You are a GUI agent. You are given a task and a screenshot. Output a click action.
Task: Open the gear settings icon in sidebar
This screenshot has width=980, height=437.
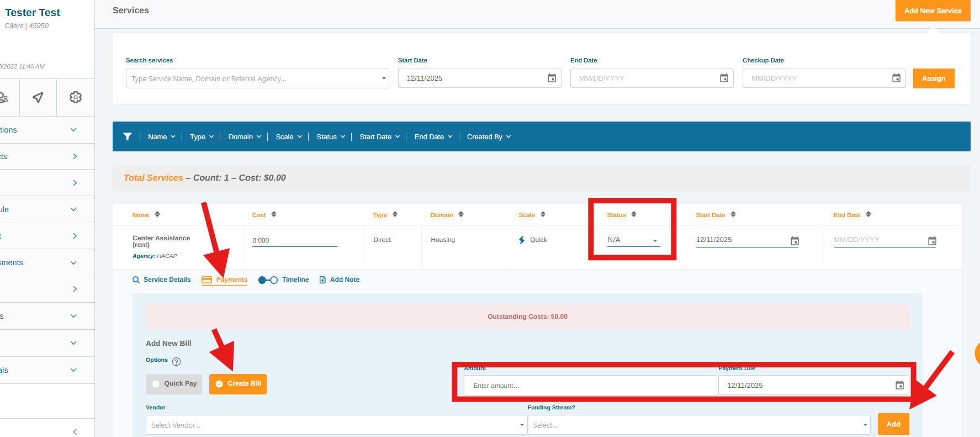76,97
